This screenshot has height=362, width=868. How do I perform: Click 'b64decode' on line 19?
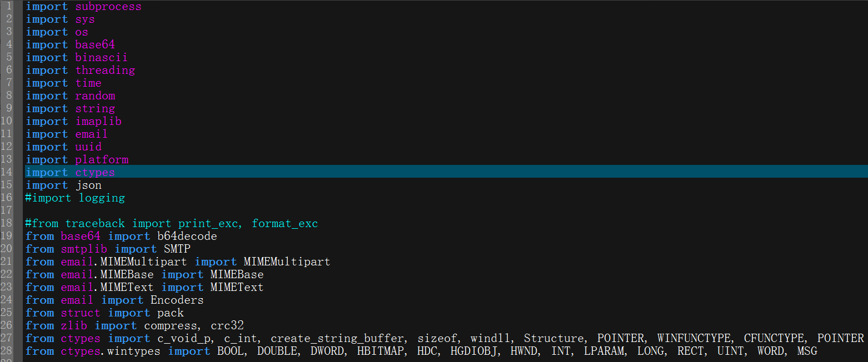(187, 237)
